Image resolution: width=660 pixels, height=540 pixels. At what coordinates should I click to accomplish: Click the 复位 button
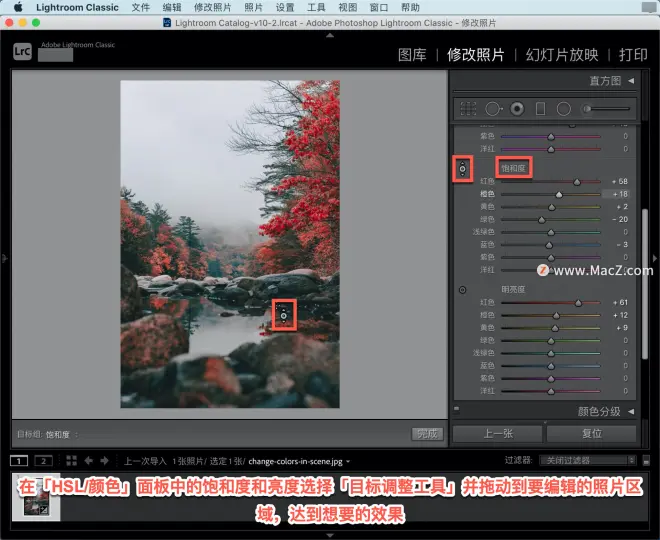pos(591,434)
